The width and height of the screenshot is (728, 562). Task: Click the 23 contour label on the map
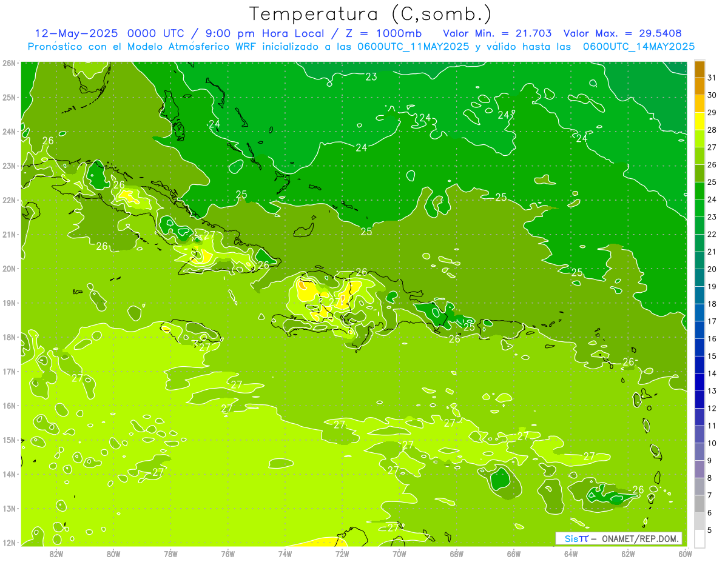(371, 76)
